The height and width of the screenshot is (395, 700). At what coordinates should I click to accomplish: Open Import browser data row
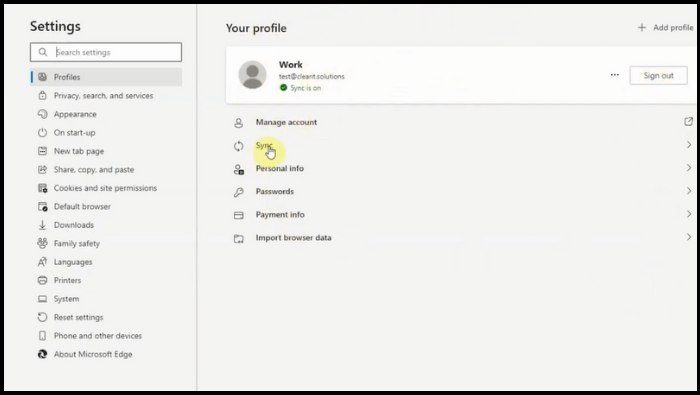click(461, 237)
